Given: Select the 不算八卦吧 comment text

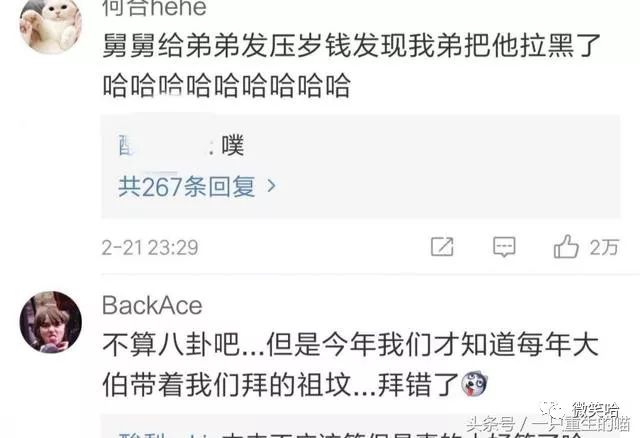Looking at the screenshot, I should click(x=350, y=365).
